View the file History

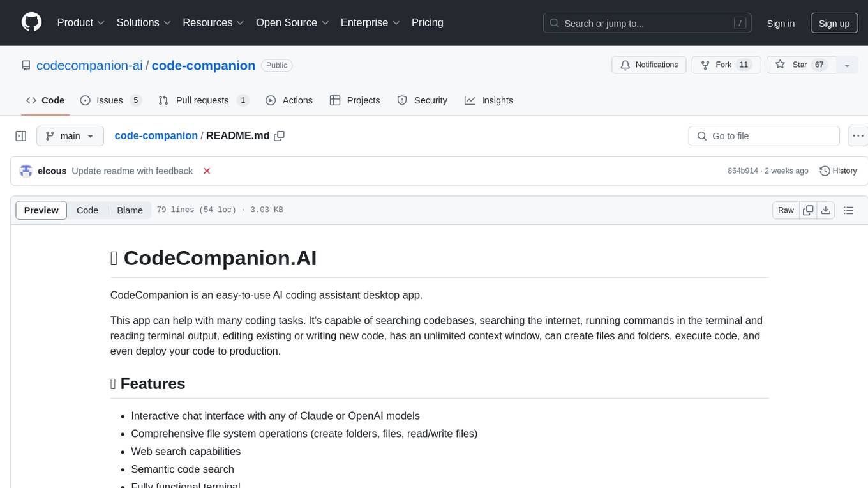pyautogui.click(x=838, y=171)
